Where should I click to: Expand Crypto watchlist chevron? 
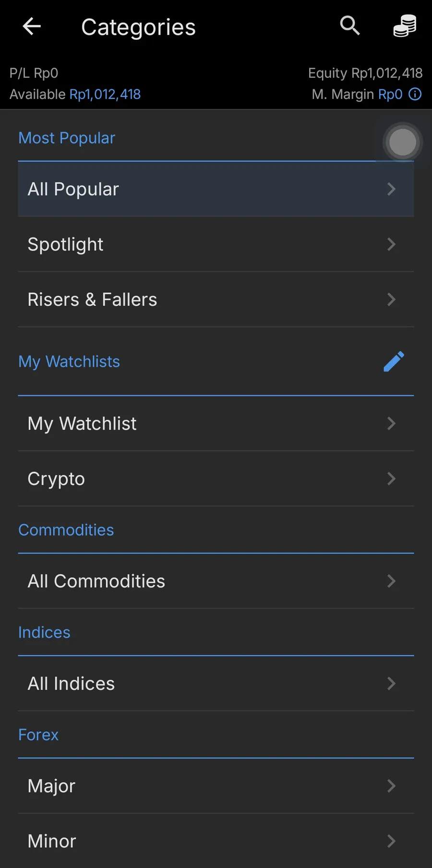[391, 479]
